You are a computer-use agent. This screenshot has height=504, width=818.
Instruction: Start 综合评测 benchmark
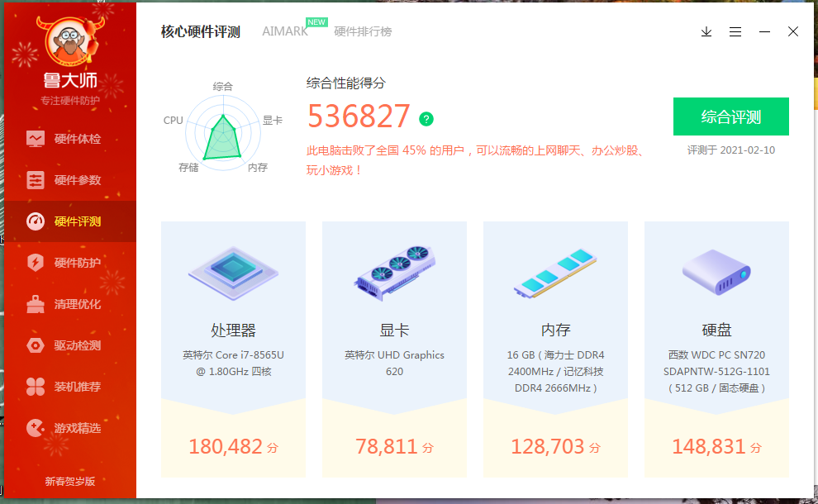point(731,116)
